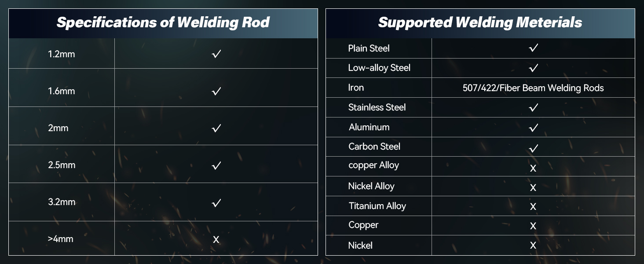This screenshot has width=644, height=264.
Task: Click the Iron material label
Action: 356,88
